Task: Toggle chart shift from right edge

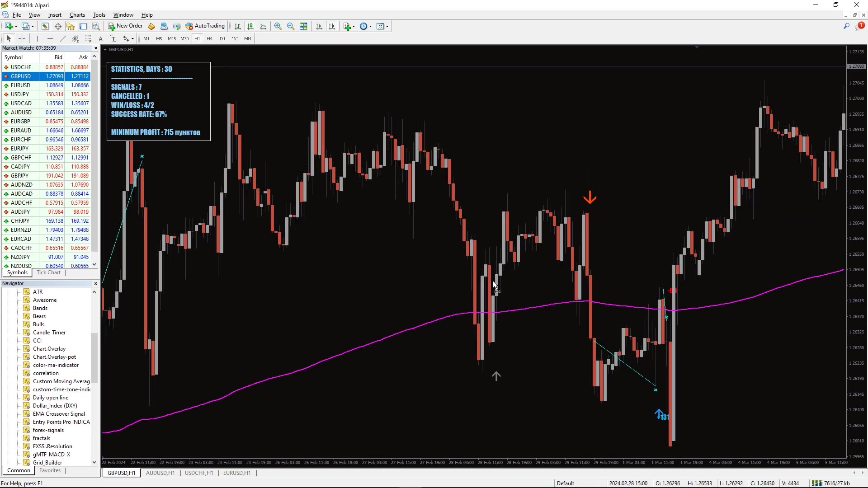Action: coord(332,26)
